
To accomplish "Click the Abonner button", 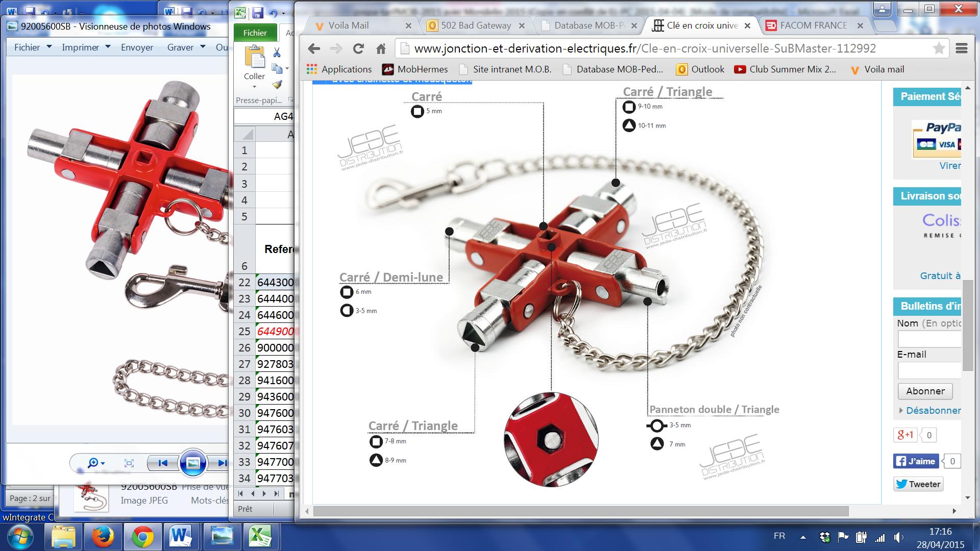I will coord(925,391).
